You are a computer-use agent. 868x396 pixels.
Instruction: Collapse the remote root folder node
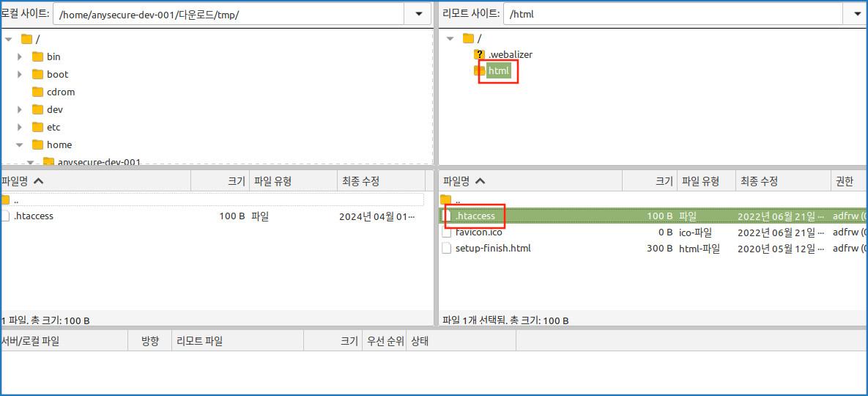click(450, 39)
